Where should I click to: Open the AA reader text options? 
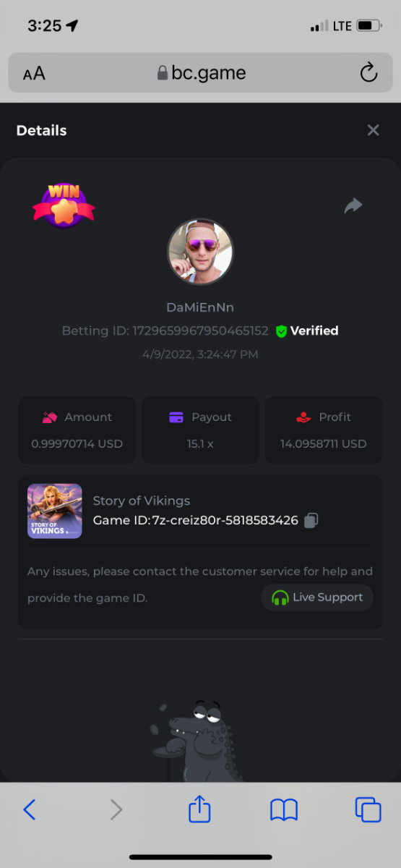pos(34,73)
